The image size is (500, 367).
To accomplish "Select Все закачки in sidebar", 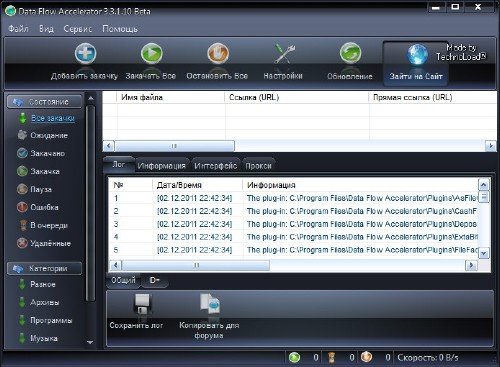I will pos(53,118).
